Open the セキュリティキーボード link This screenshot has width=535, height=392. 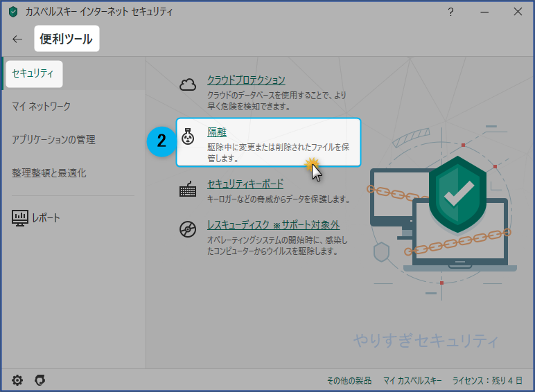(245, 184)
